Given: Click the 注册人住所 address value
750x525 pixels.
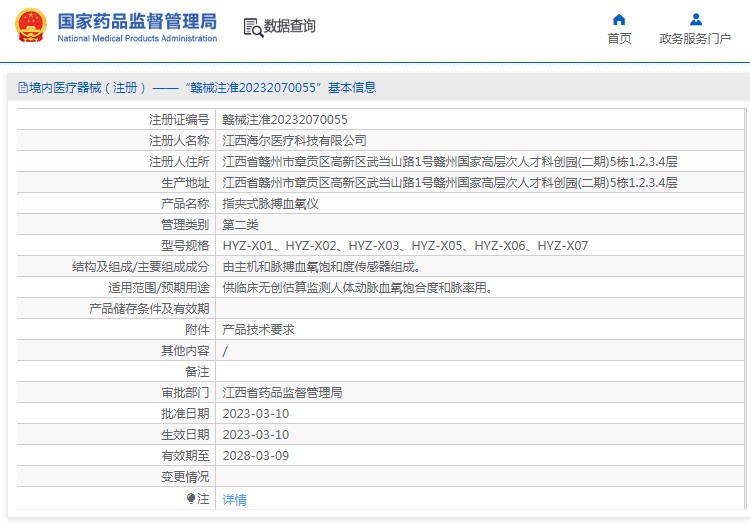Looking at the screenshot, I should tap(450, 162).
